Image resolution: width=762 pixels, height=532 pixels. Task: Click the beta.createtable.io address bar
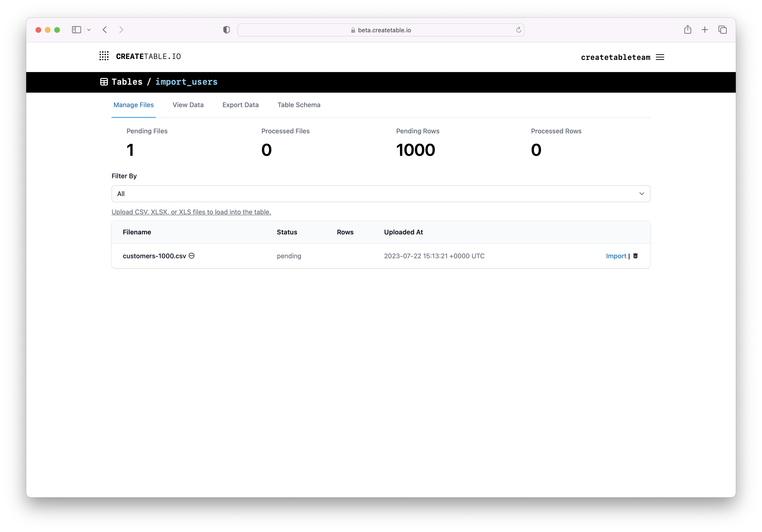coord(381,30)
